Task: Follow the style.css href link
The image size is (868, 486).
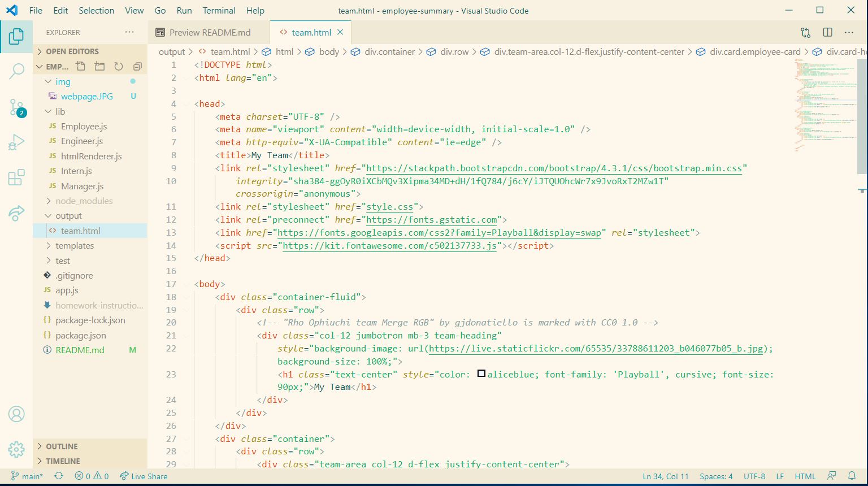Action: coord(389,206)
